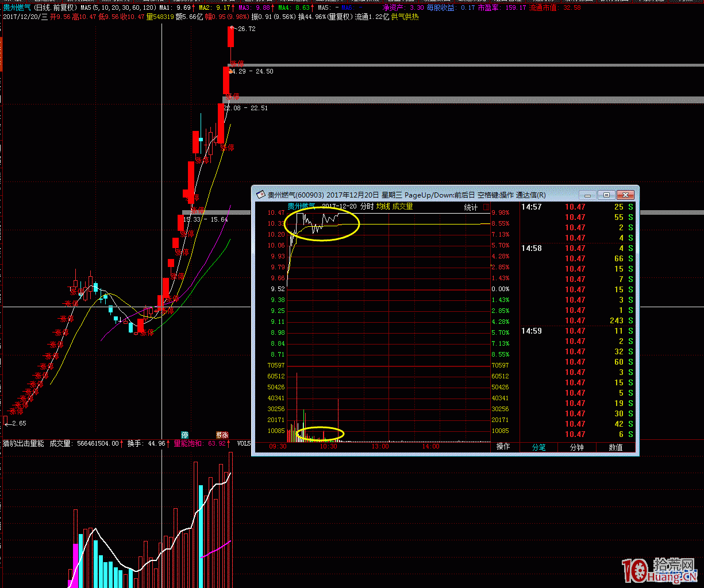Click the 14:58 timestamp in the tick list

click(x=532, y=248)
